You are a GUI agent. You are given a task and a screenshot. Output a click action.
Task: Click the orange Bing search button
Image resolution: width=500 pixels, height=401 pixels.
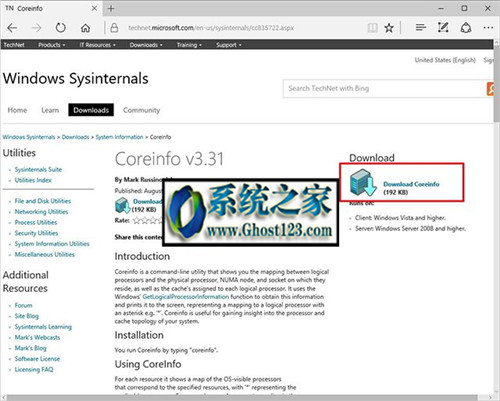pyautogui.click(x=490, y=89)
